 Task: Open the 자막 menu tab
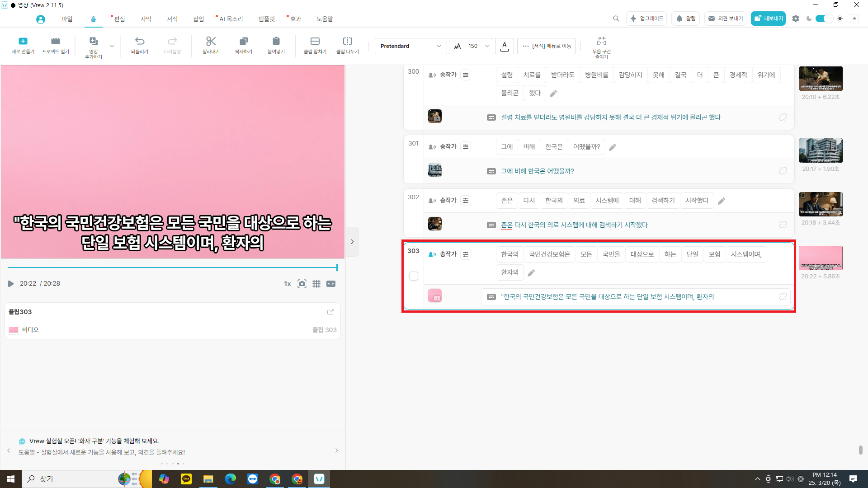(146, 19)
